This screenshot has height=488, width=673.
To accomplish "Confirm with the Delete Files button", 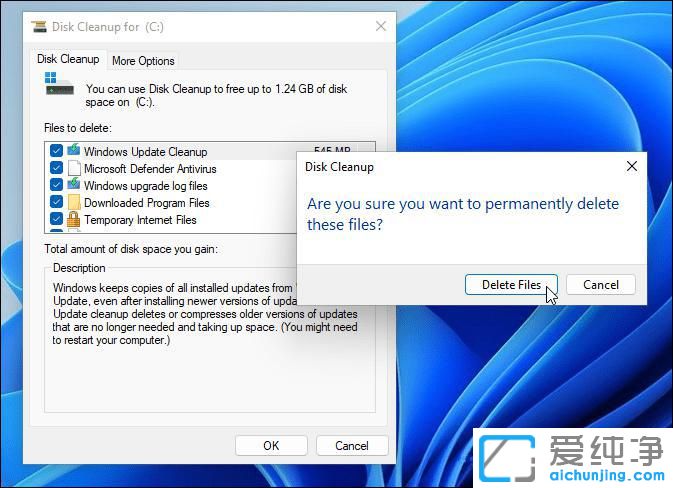I will [x=511, y=285].
